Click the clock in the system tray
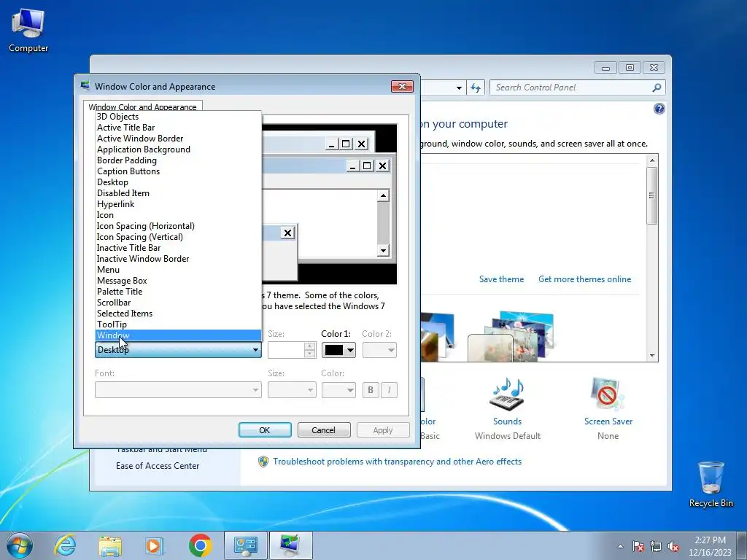The width and height of the screenshot is (747, 560). (710, 546)
